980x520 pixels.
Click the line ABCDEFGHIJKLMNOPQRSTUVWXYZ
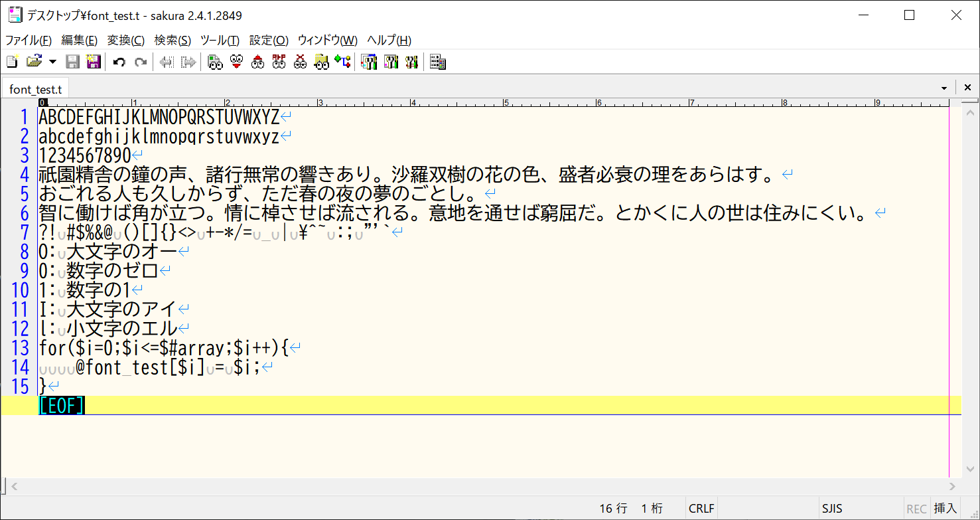(159, 118)
